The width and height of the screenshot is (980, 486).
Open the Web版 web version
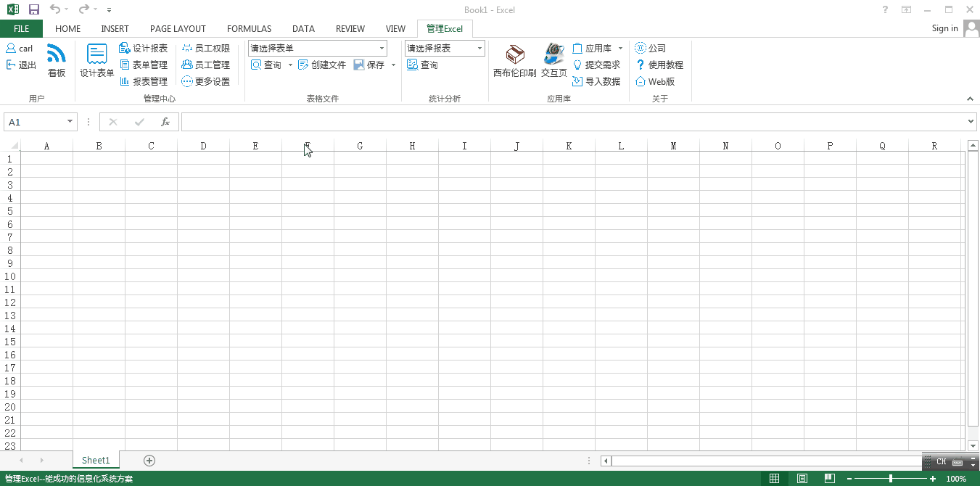pyautogui.click(x=655, y=81)
